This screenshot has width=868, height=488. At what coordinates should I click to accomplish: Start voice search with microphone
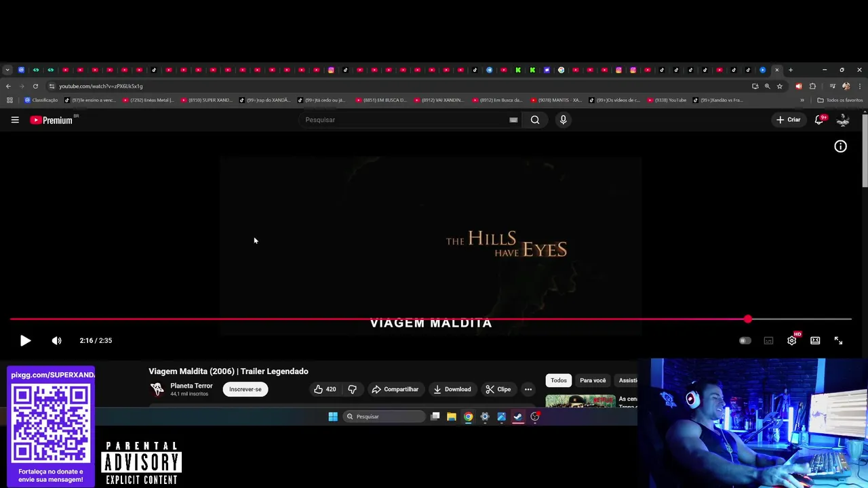coord(563,120)
